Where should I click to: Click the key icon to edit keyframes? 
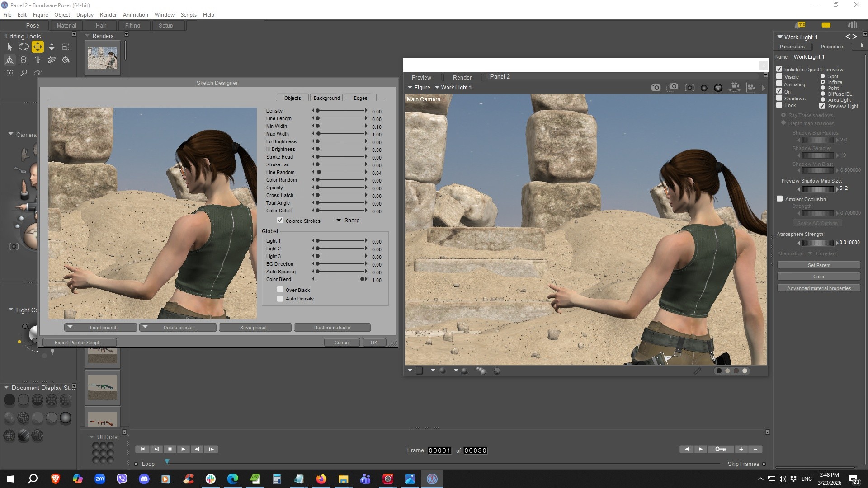coord(721,449)
